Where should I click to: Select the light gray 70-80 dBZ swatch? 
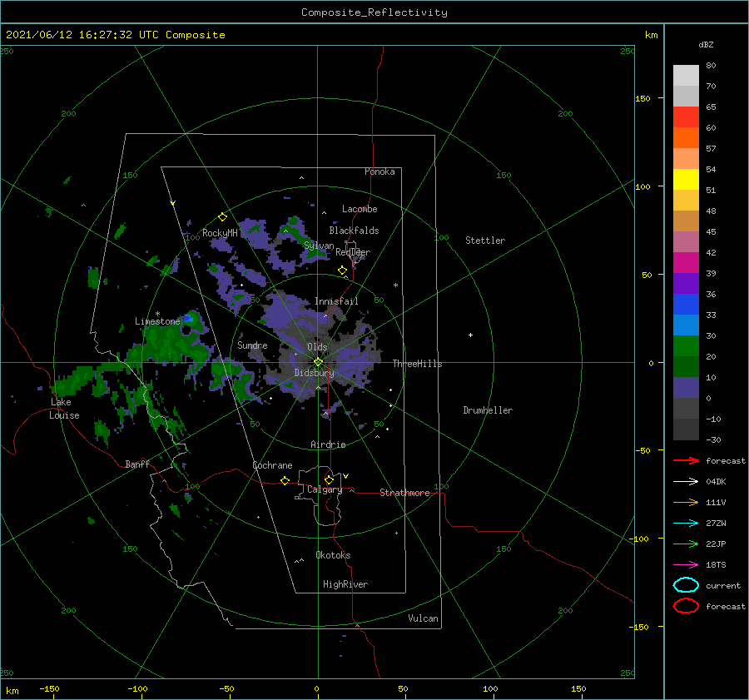pyautogui.click(x=686, y=76)
